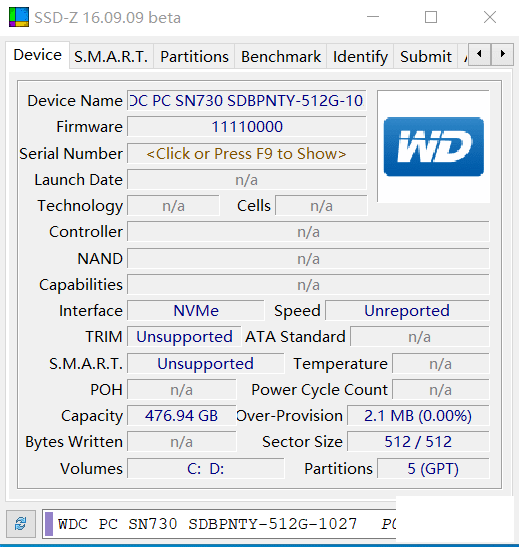
Task: Open the S.M.A.R.T. tab
Action: (111, 57)
